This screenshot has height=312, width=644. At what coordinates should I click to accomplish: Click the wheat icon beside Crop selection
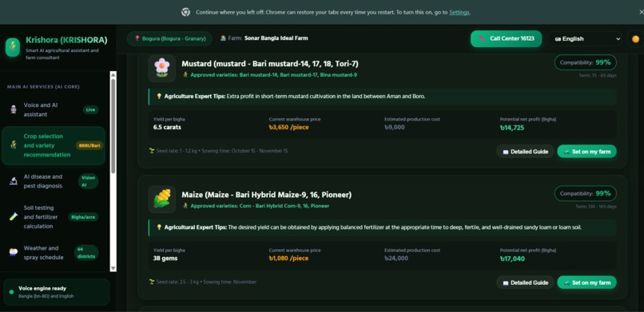14,145
